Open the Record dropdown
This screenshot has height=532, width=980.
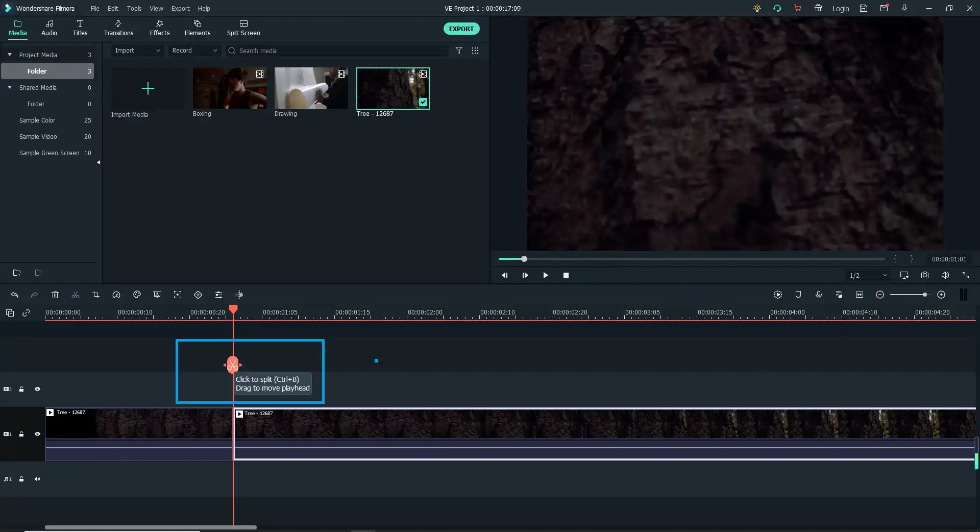coord(194,51)
